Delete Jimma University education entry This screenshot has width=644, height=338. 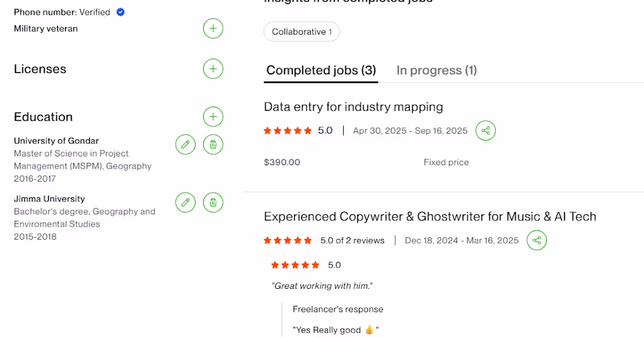[x=213, y=202]
